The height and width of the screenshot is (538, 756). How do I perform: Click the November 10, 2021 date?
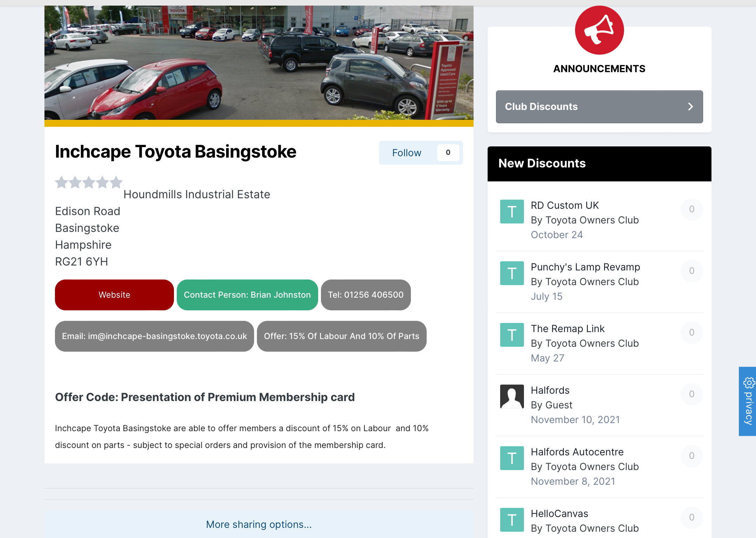point(575,420)
